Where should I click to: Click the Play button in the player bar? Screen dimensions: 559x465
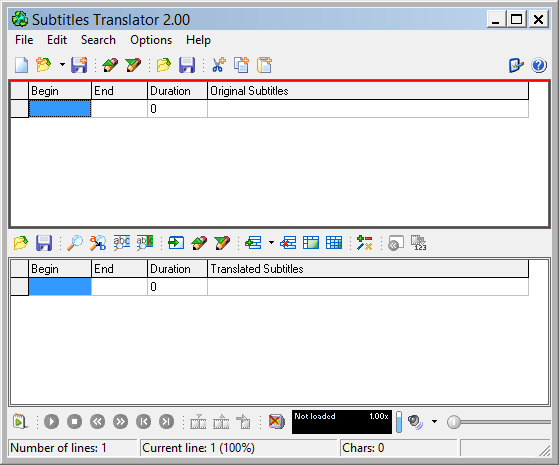pos(51,422)
